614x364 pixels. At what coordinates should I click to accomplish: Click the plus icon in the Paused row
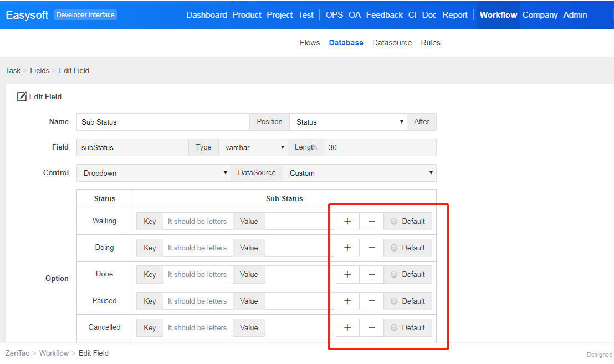click(x=347, y=301)
